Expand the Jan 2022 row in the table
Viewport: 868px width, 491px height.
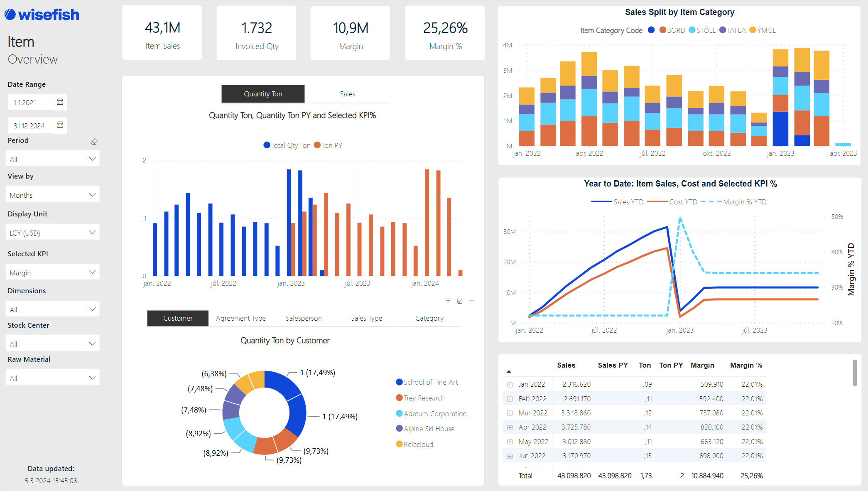tap(510, 384)
